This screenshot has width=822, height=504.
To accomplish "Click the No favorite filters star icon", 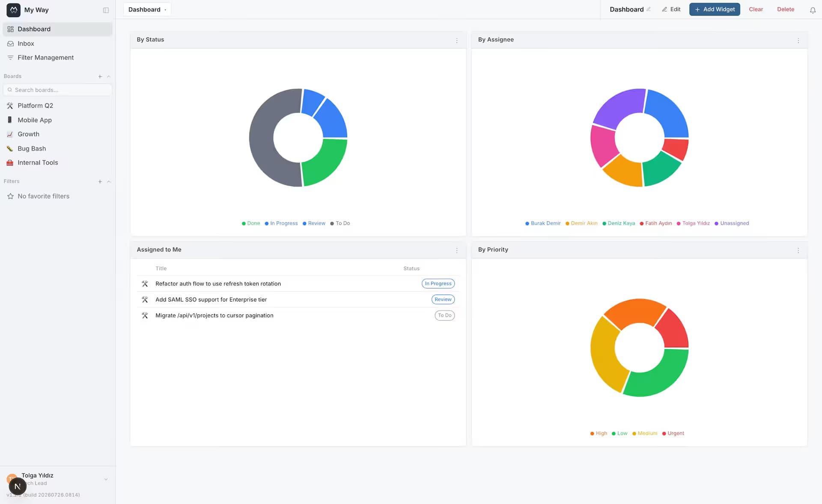I will coord(10,196).
